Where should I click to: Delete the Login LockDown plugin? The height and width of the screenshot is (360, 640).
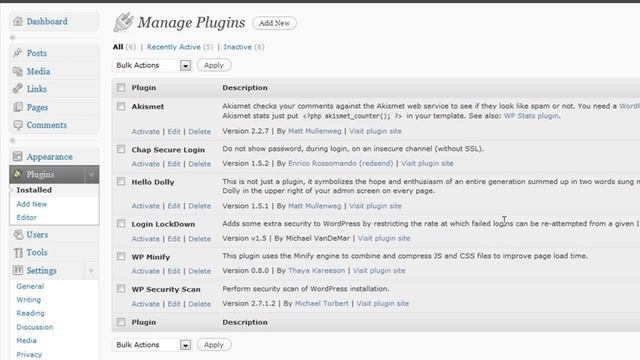click(x=200, y=239)
